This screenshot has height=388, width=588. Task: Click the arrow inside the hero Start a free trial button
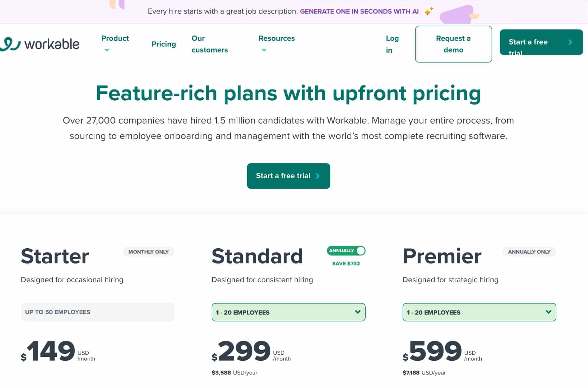[317, 176]
